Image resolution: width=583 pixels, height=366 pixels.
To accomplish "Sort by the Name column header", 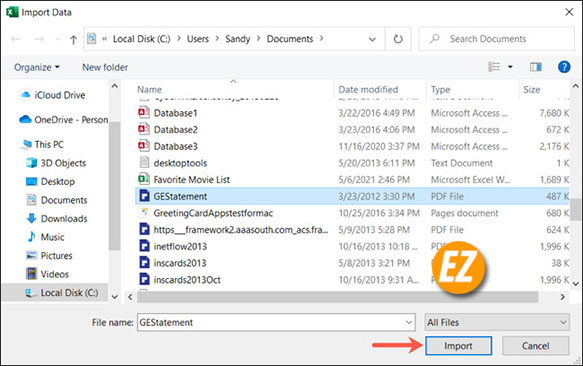I will click(149, 90).
